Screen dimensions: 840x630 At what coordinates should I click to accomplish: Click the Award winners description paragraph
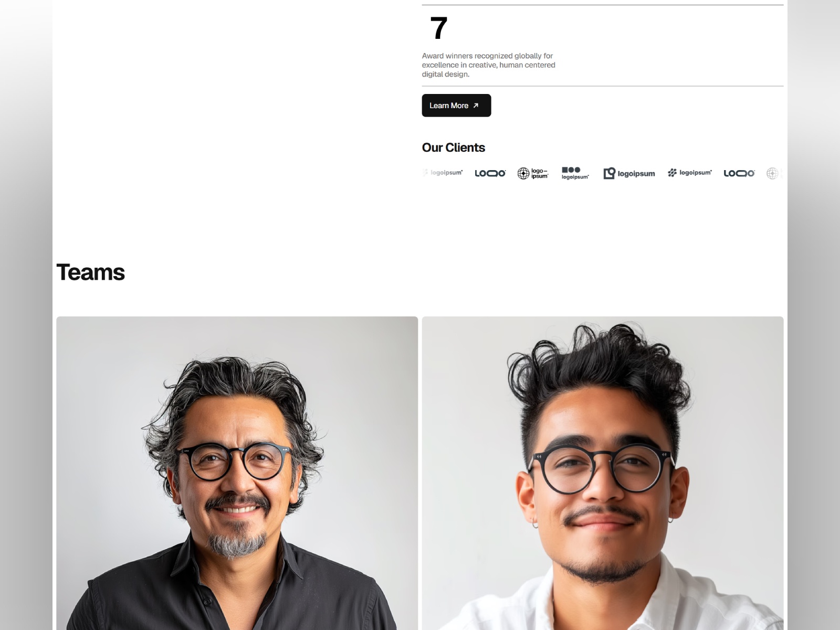489,65
